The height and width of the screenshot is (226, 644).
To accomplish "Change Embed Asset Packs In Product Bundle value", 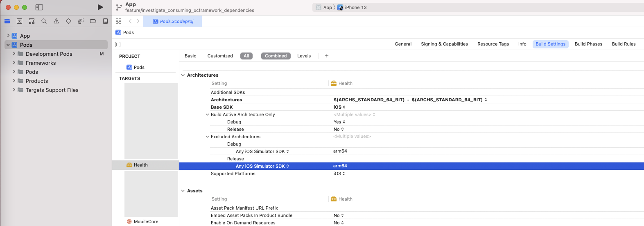I will pos(339,215).
